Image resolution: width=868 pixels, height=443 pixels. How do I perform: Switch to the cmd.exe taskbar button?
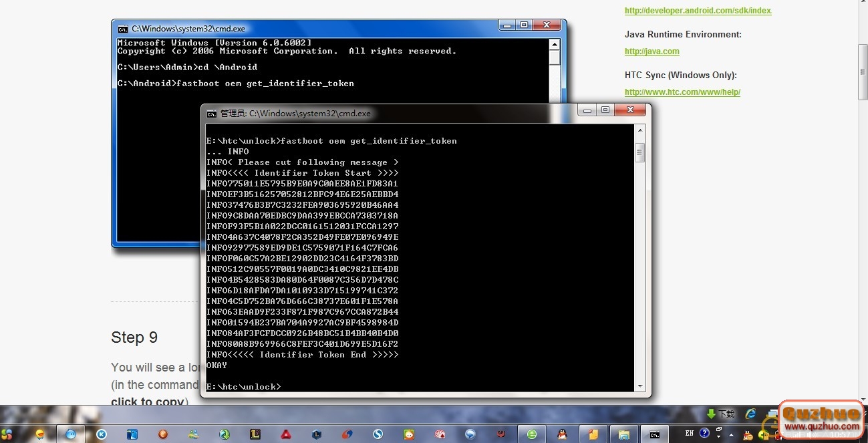pos(654,434)
